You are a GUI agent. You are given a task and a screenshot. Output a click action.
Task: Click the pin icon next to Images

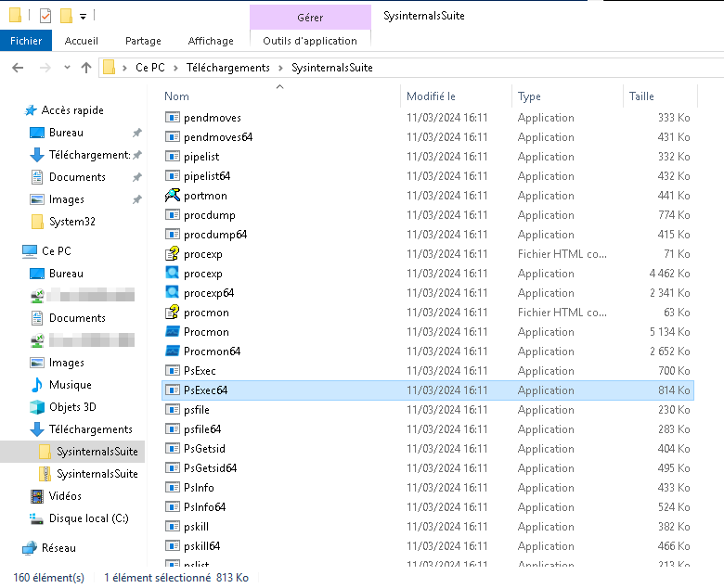click(137, 199)
